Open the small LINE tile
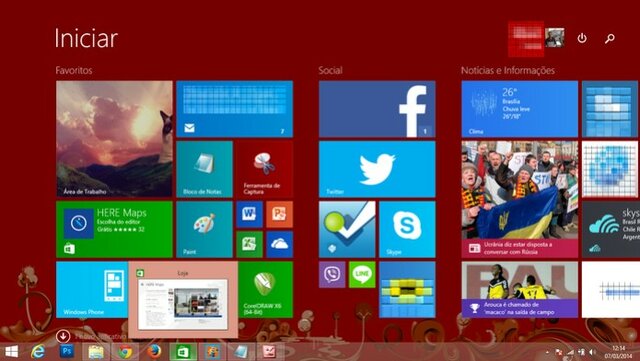 point(362,275)
